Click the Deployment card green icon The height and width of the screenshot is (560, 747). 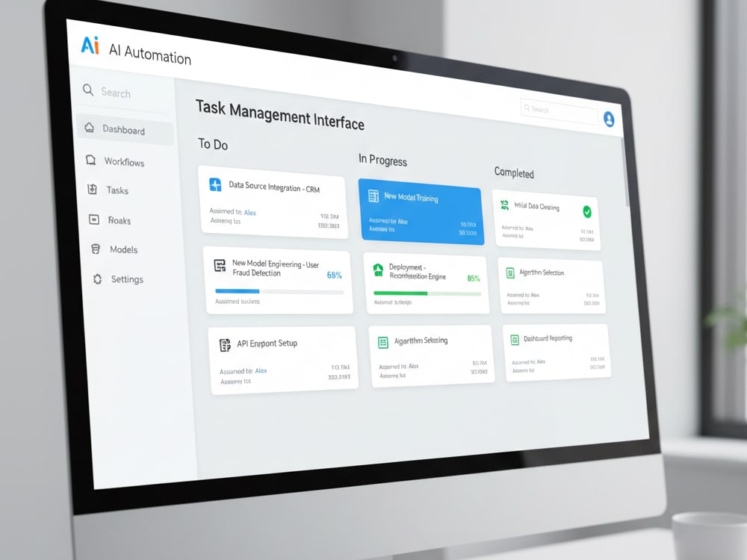tap(378, 270)
